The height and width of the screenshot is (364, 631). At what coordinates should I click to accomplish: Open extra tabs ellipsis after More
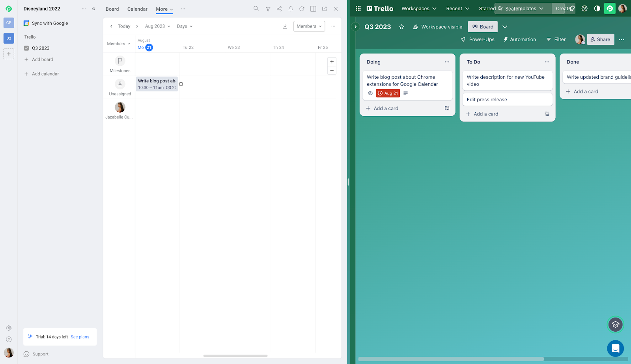coord(183,9)
